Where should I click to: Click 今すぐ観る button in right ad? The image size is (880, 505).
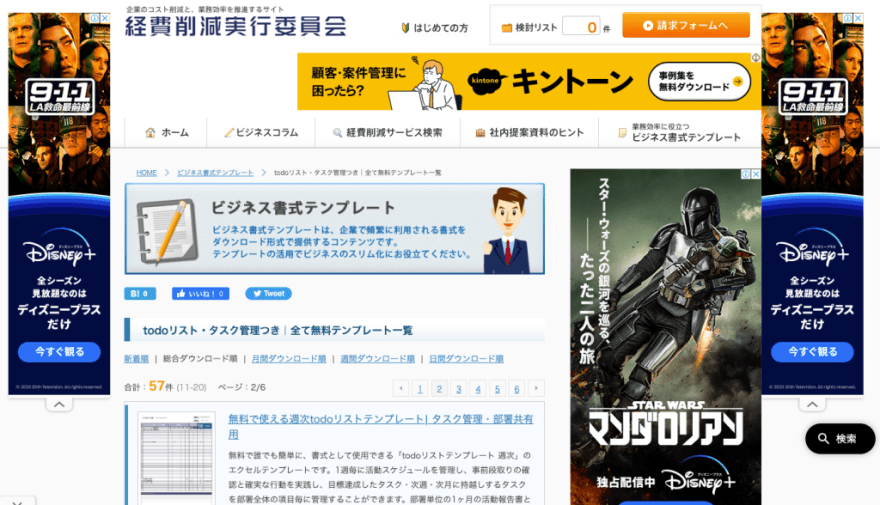[813, 352]
